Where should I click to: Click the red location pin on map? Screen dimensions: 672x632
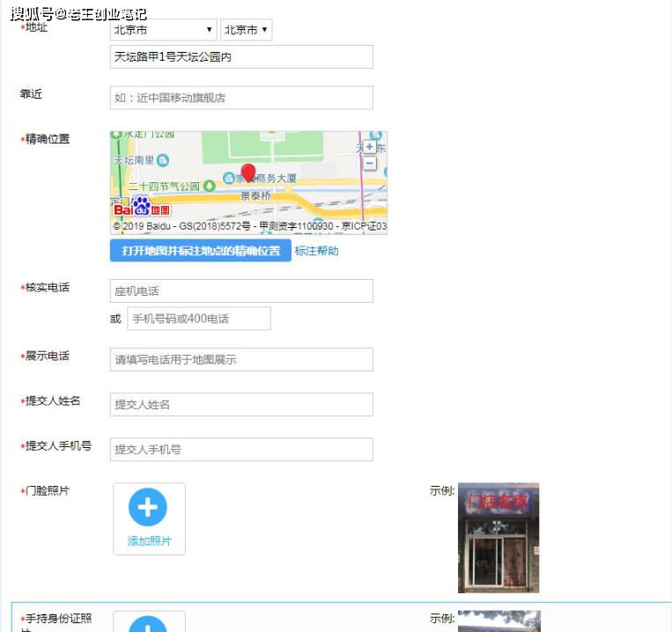pos(248,173)
